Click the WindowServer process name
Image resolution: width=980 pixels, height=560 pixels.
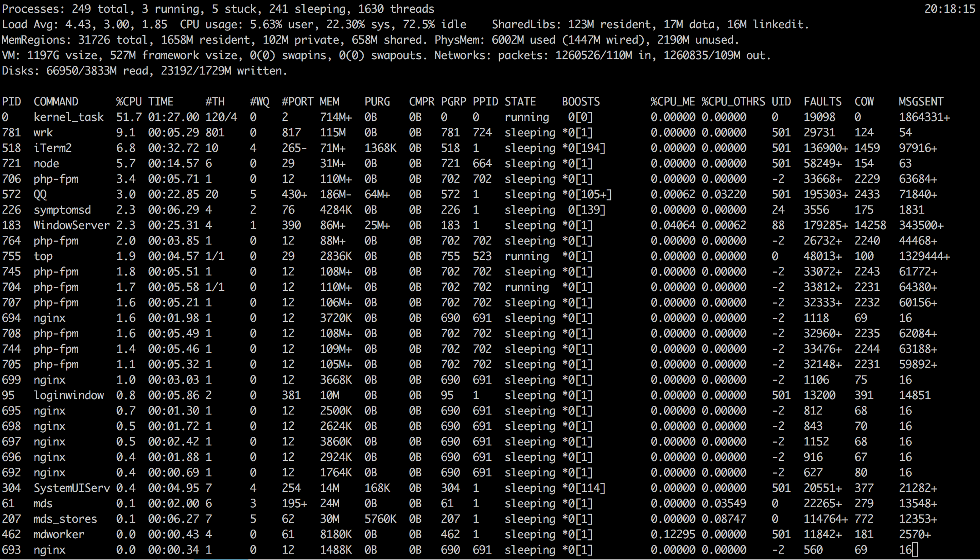(71, 225)
